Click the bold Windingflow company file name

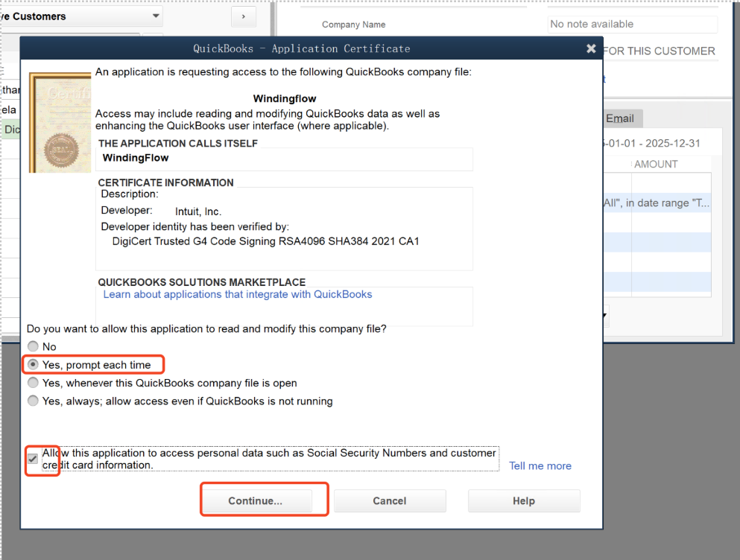click(x=285, y=98)
